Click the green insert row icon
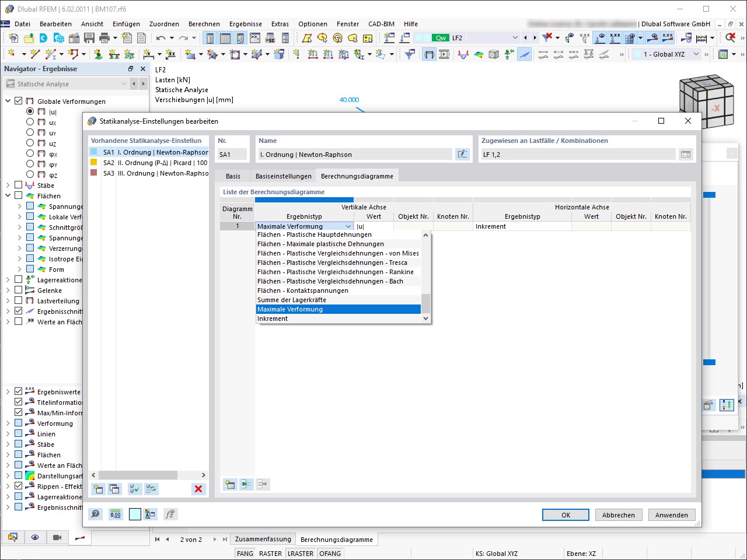Screen dimensions: 747x560 tap(246, 484)
